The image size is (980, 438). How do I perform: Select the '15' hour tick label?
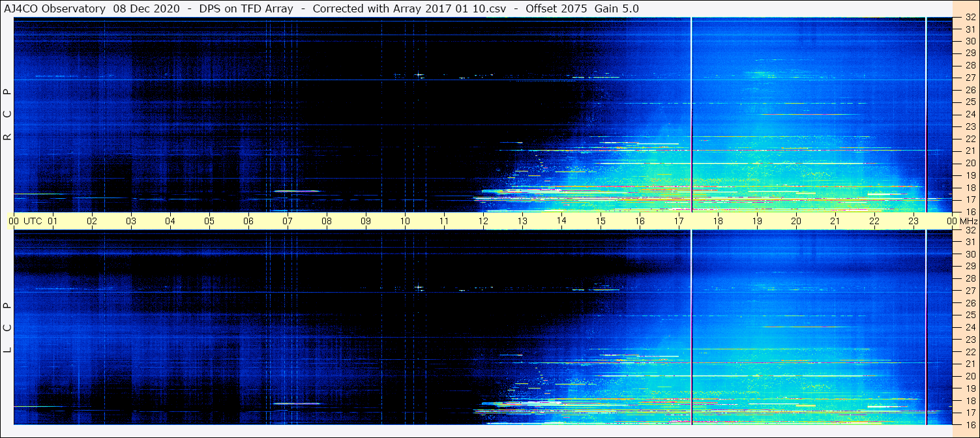(601, 221)
